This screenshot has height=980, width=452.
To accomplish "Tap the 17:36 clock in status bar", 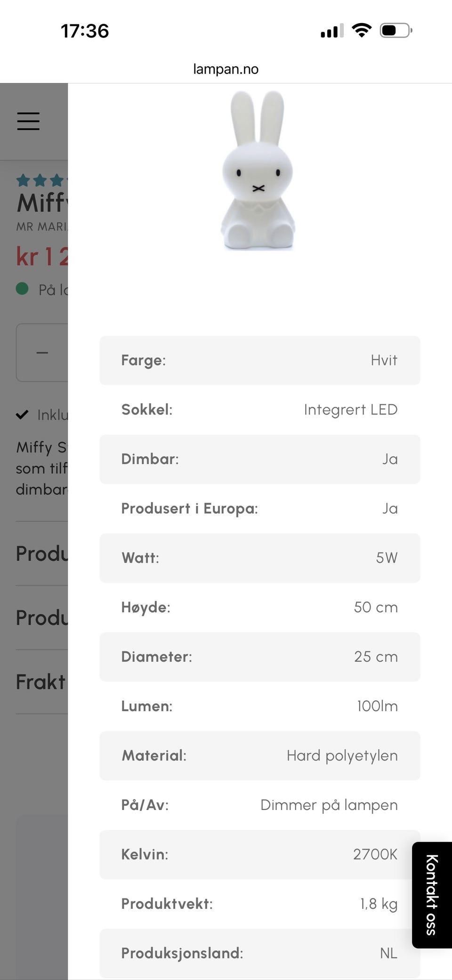I will click(x=85, y=31).
